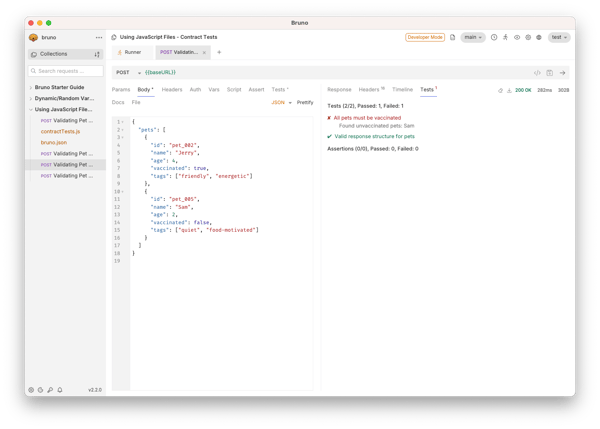This screenshot has width=600, height=429.
Task: Open the POST method dropdown
Action: coord(129,72)
